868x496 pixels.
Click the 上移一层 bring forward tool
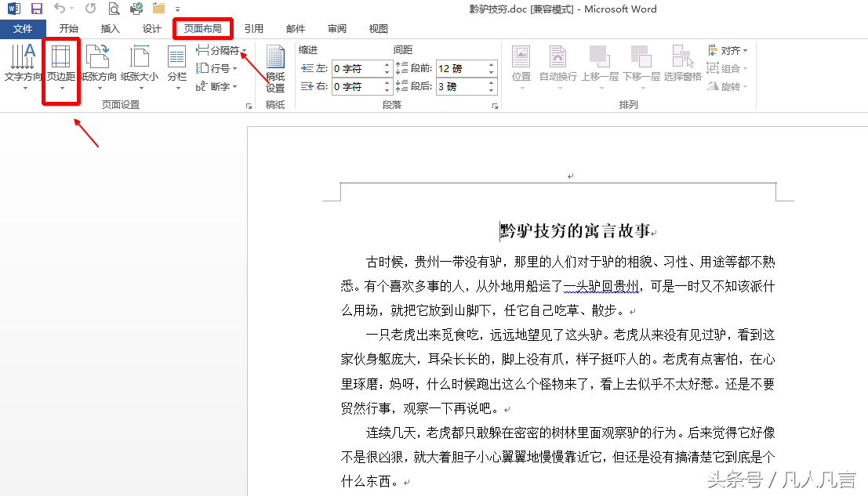(x=600, y=67)
